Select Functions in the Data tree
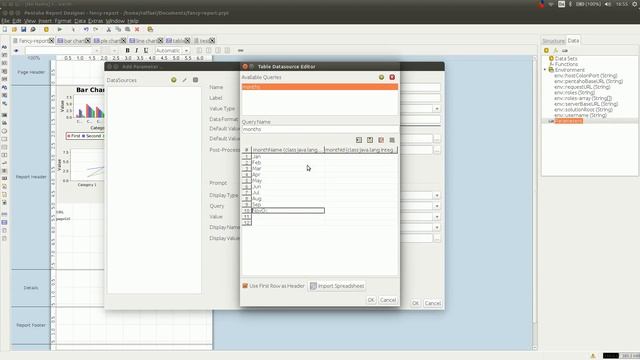 [x=566, y=64]
